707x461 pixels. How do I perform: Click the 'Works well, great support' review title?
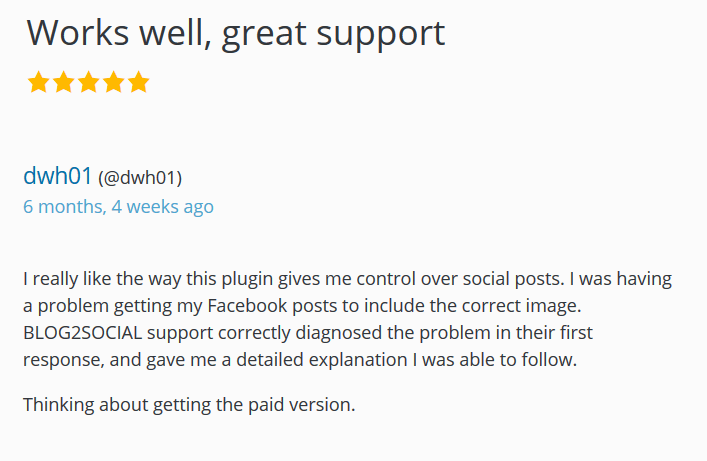(x=236, y=33)
